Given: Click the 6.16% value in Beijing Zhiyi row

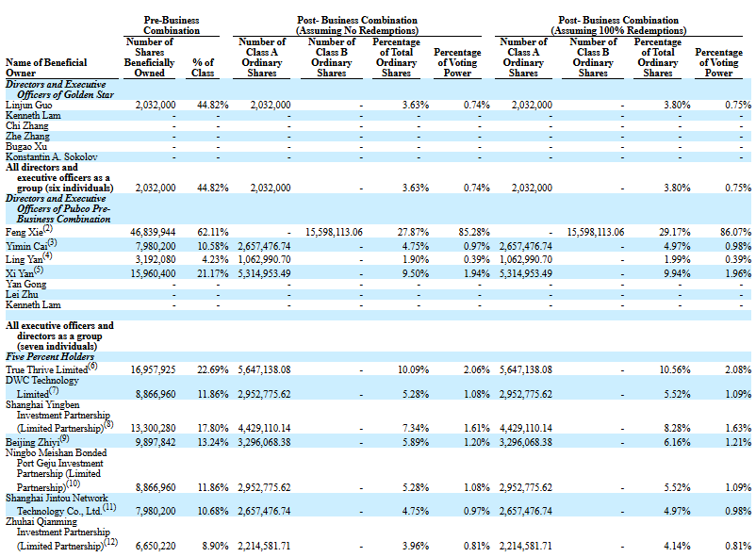Looking at the screenshot, I should [677, 442].
